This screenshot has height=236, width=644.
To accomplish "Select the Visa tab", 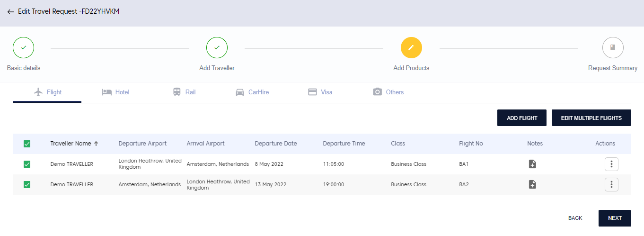I will [320, 92].
